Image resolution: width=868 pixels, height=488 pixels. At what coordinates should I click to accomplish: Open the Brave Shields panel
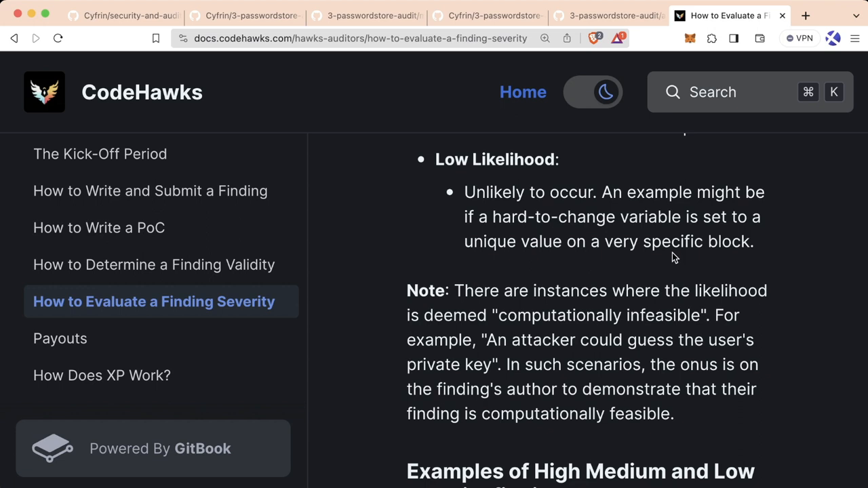pyautogui.click(x=593, y=38)
